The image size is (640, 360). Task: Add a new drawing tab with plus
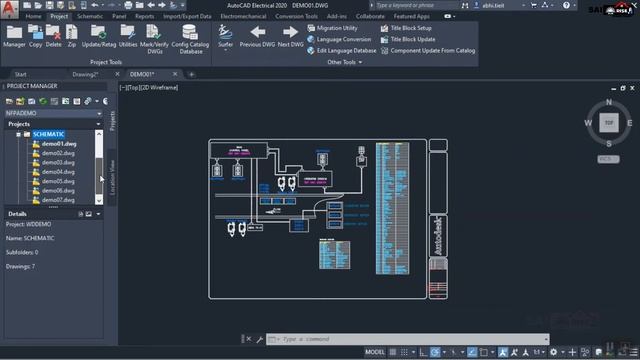click(191, 74)
